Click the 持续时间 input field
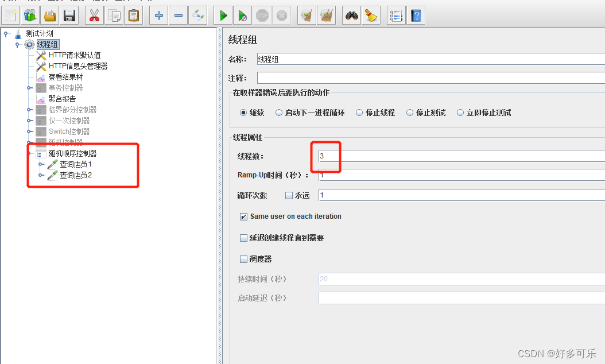The height and width of the screenshot is (364, 605). click(x=461, y=278)
